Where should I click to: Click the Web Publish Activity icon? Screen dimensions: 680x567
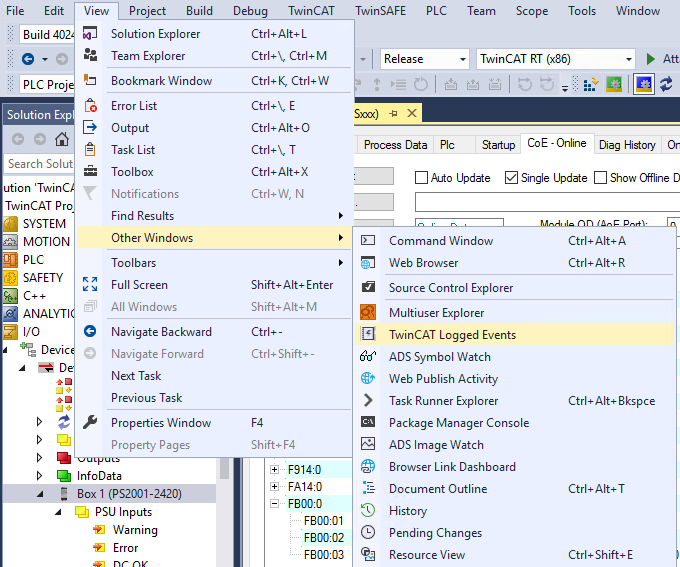tap(368, 378)
